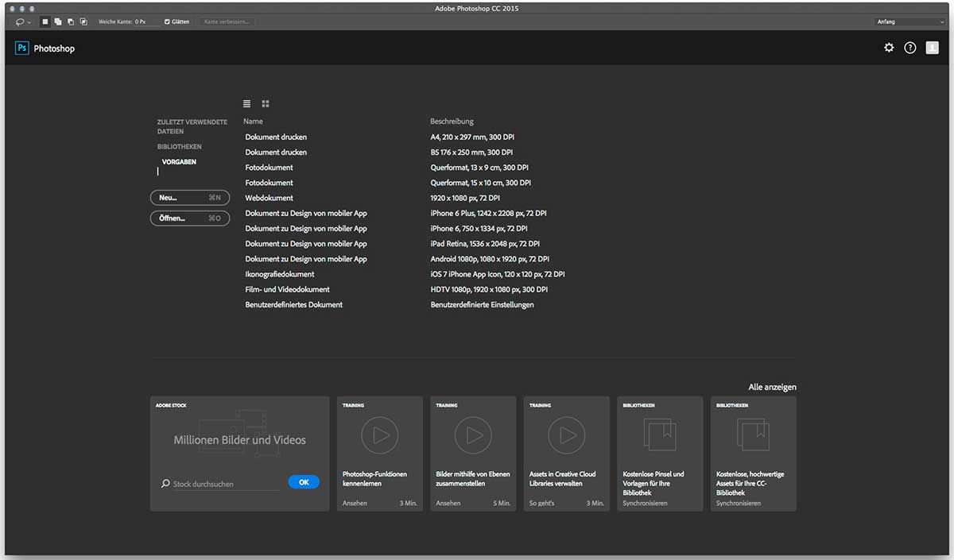Image resolution: width=954 pixels, height=560 pixels.
Task: Click the user profile icon
Action: pyautogui.click(x=933, y=48)
